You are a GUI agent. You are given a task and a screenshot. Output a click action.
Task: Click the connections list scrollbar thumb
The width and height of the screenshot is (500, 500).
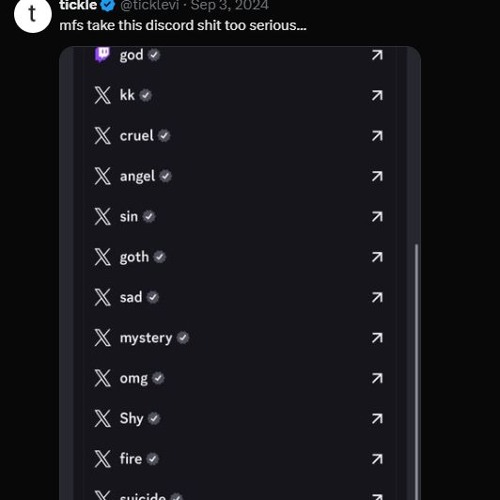pyautogui.click(x=416, y=372)
